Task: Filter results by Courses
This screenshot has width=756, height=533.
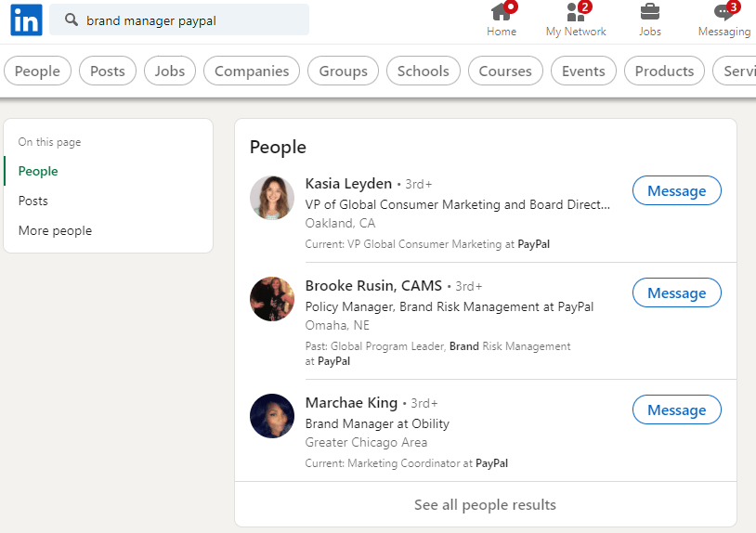Action: click(505, 71)
